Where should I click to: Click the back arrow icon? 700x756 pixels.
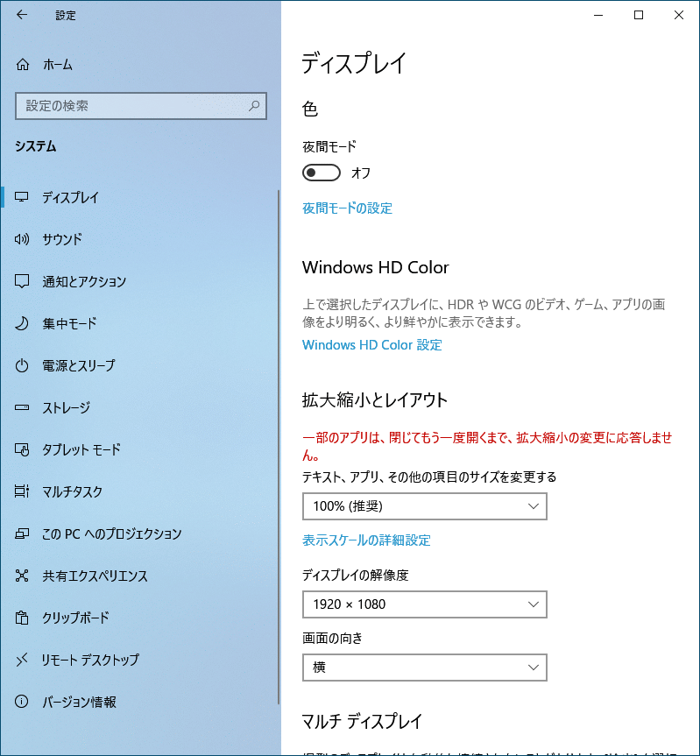(22, 15)
